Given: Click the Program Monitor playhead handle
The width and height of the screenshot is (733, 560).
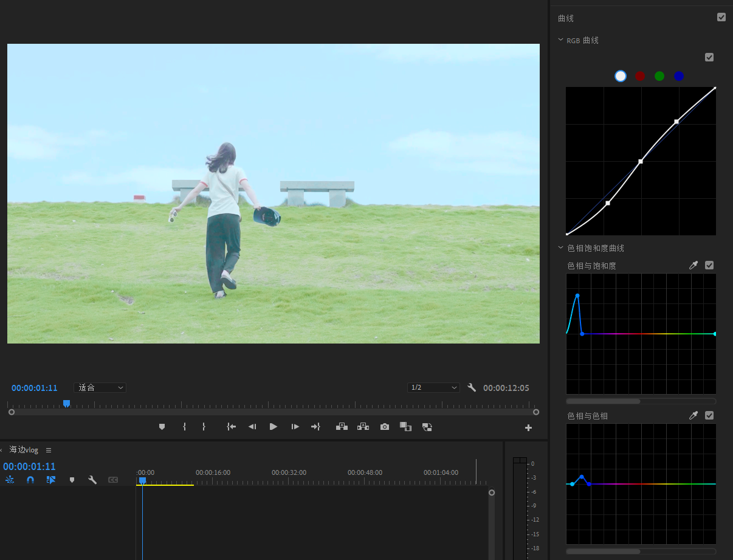Looking at the screenshot, I should click(66, 403).
